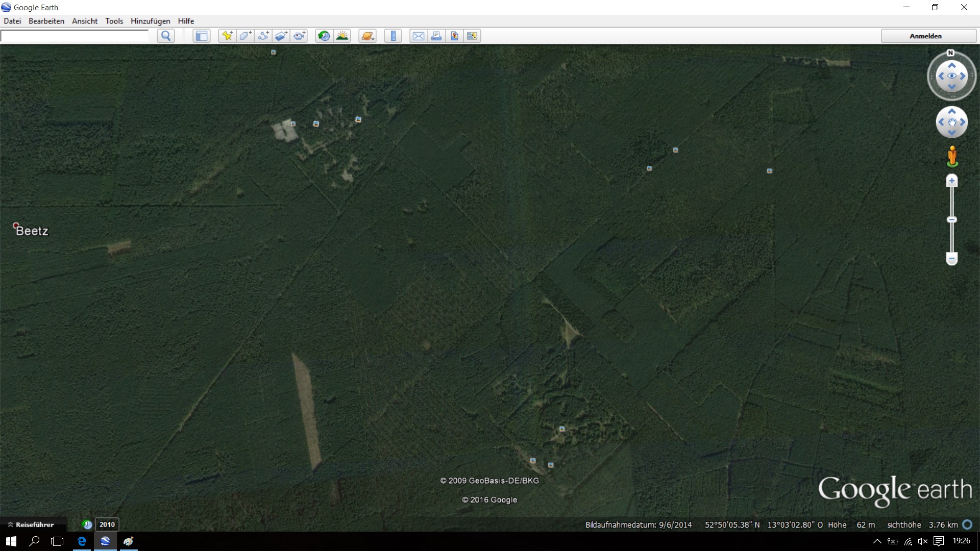Toggle historical imagery clock in toolbar
Screen dimensions: 980x551
click(x=324, y=36)
